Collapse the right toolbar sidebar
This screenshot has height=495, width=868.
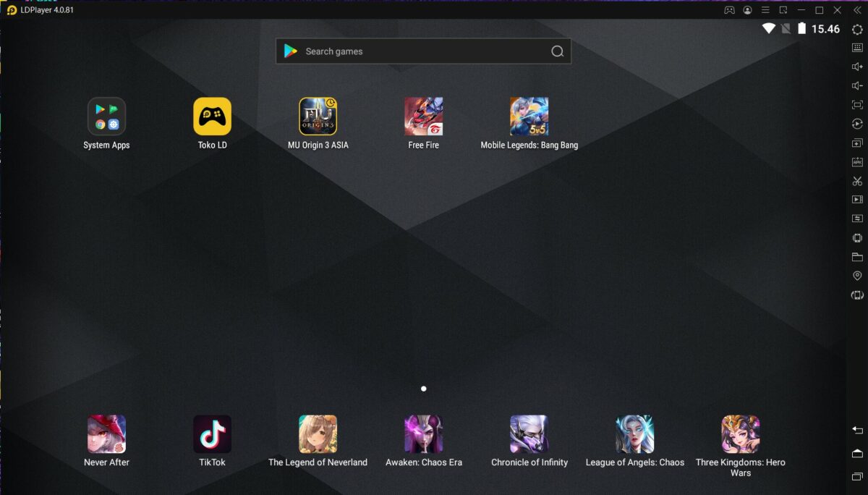[857, 10]
